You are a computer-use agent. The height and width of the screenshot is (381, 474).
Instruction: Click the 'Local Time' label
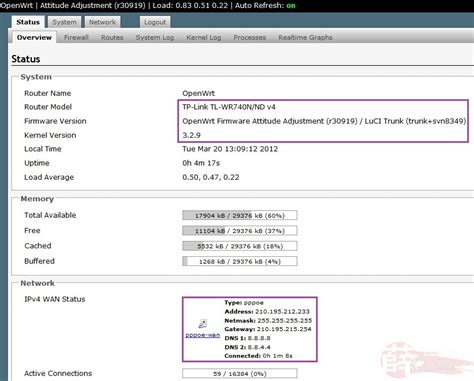pyautogui.click(x=43, y=149)
